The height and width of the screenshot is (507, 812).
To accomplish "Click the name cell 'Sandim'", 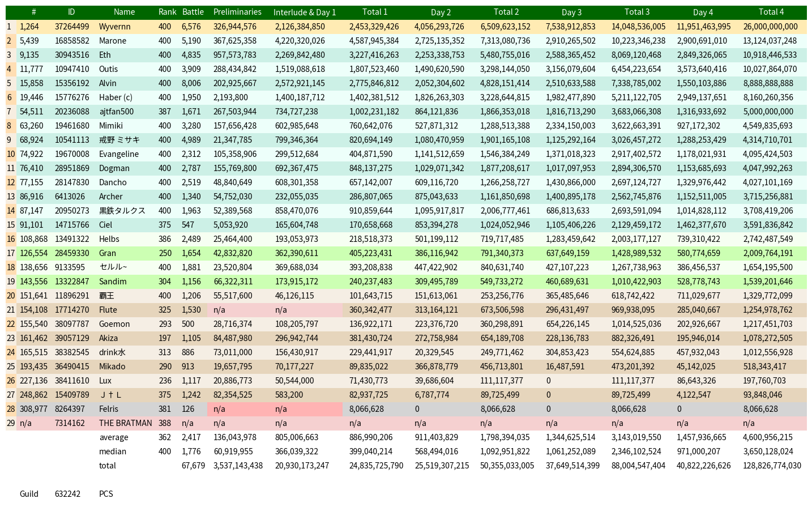I will pyautogui.click(x=113, y=282).
